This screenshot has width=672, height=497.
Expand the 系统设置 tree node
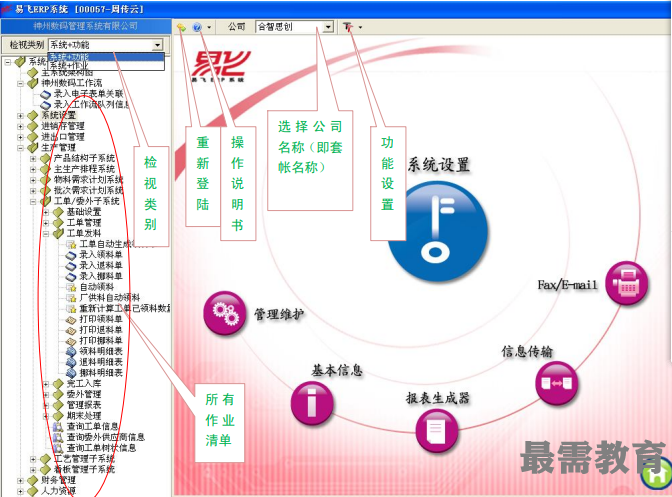[20, 116]
